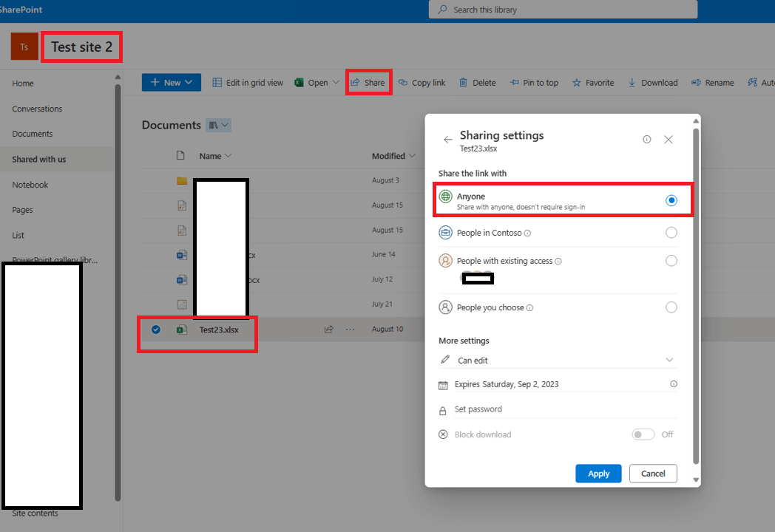The image size is (775, 532).
Task: Select People with existing access radio button
Action: (x=671, y=261)
